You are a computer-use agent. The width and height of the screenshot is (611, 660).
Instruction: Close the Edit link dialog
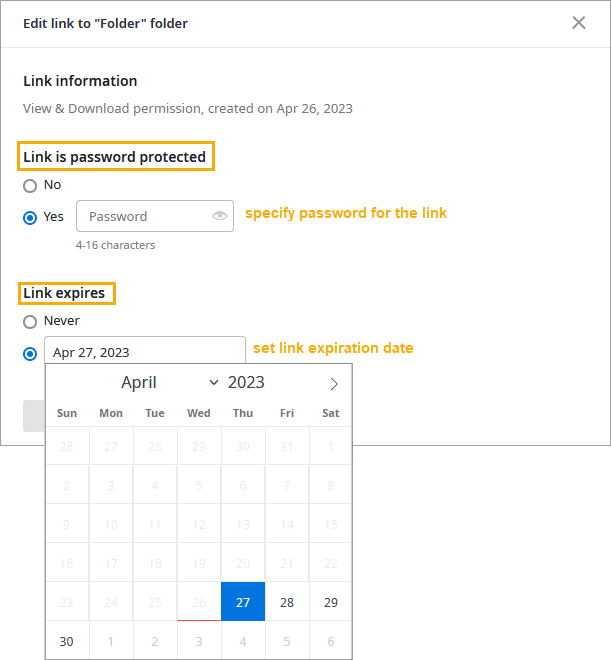(x=578, y=23)
